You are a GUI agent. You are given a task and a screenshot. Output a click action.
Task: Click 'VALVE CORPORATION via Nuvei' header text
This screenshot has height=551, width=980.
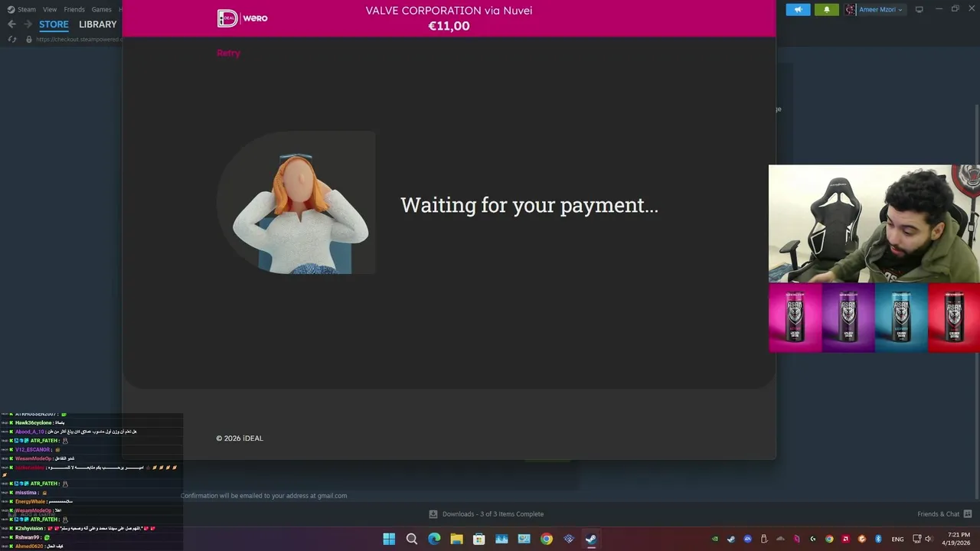pyautogui.click(x=449, y=11)
